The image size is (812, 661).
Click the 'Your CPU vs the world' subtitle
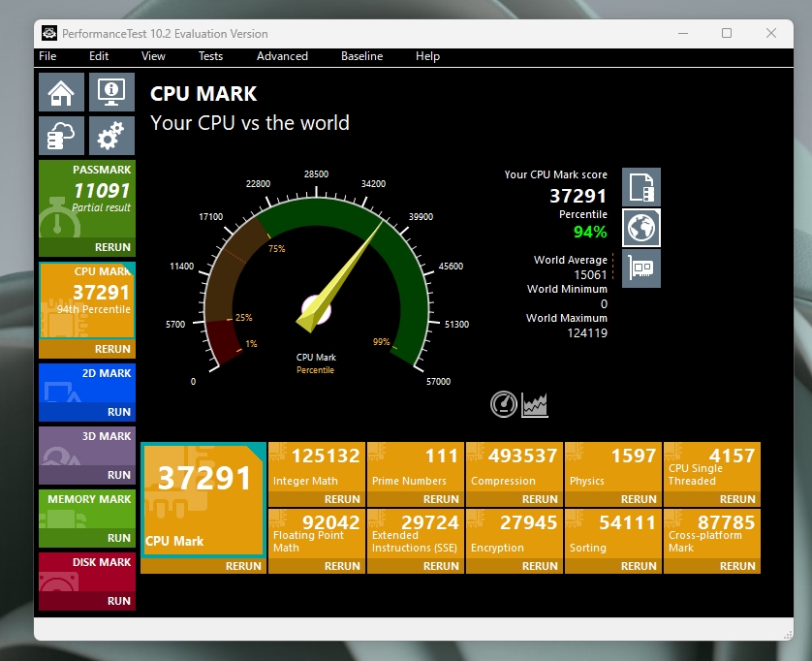(250, 123)
